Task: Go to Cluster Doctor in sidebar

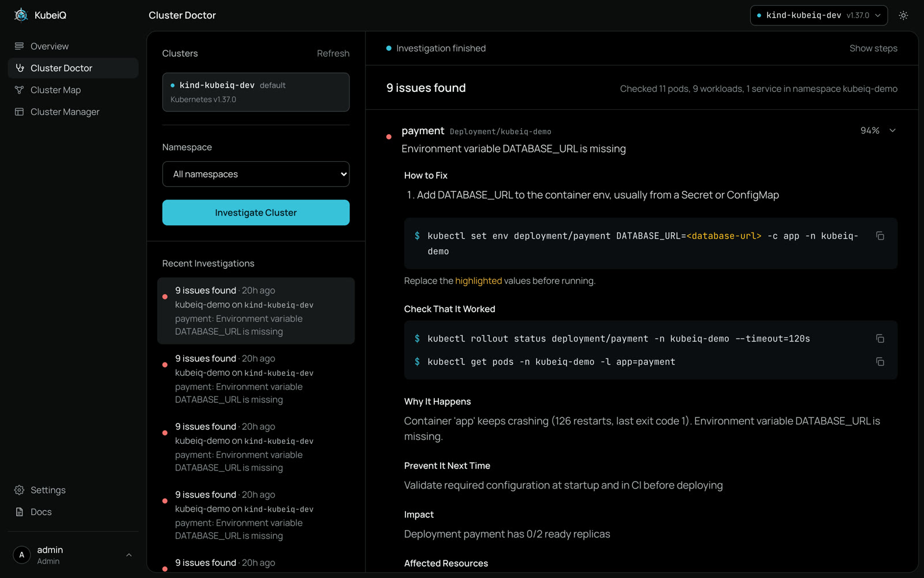Action: click(73, 68)
